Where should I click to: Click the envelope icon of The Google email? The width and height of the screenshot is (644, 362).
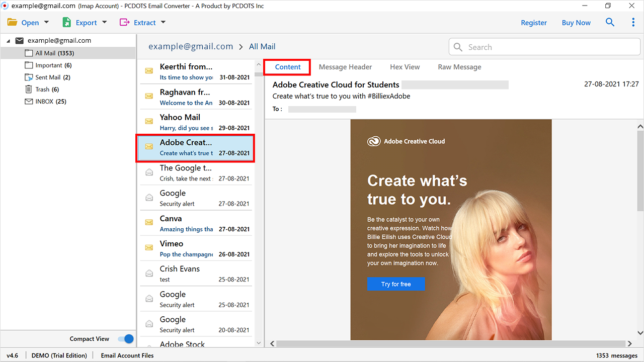[x=149, y=172]
